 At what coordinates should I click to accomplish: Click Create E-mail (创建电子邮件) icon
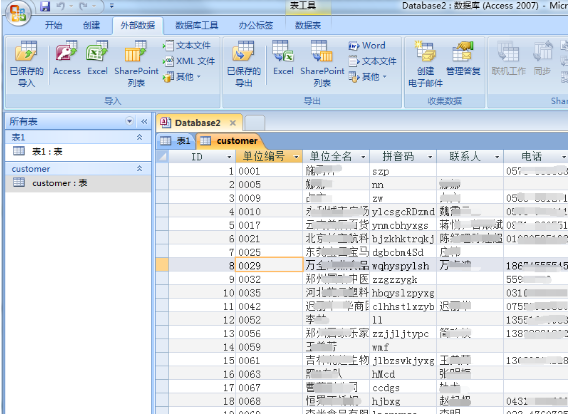426,64
